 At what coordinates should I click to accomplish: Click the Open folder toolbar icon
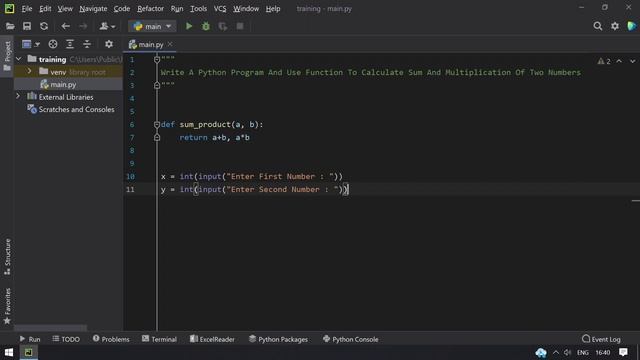(10, 26)
